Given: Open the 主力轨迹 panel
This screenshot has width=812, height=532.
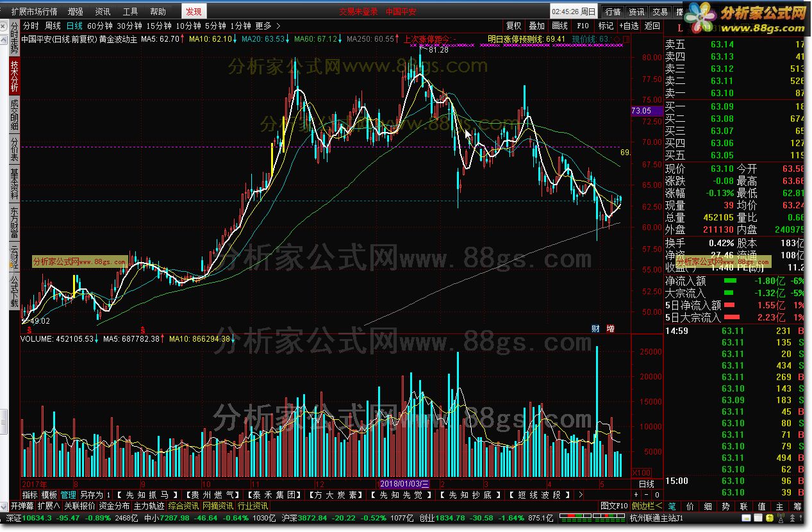Looking at the screenshot, I should click(x=149, y=506).
